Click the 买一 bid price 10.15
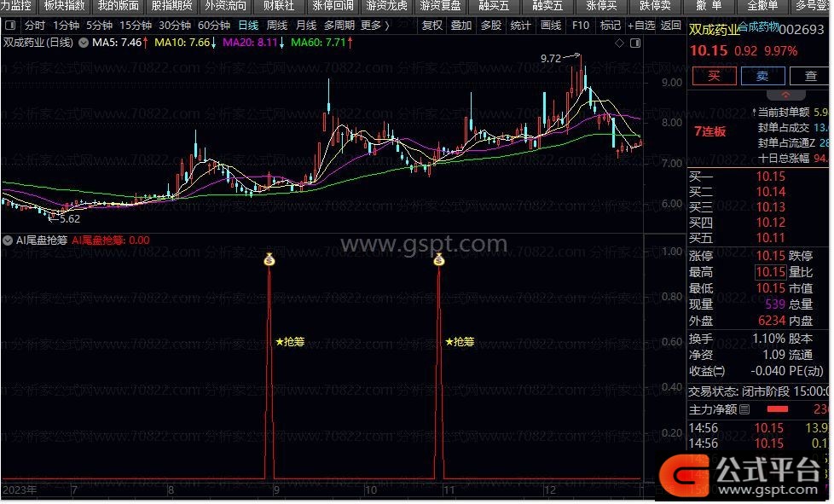 point(771,177)
